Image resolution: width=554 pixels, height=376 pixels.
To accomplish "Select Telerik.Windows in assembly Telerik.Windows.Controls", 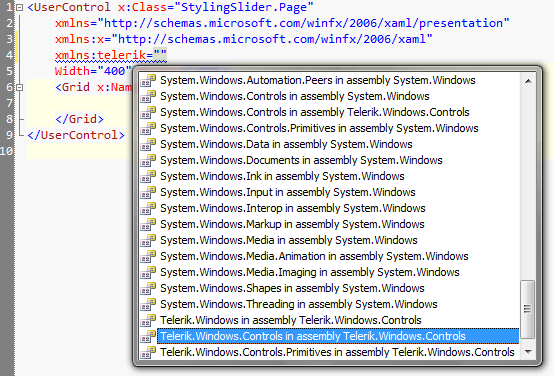I will pos(291,320).
